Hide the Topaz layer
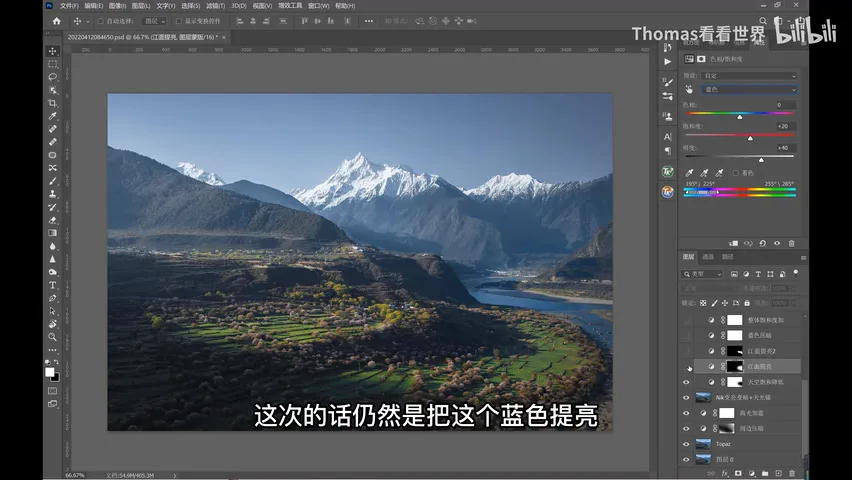852x480 pixels. [686, 444]
